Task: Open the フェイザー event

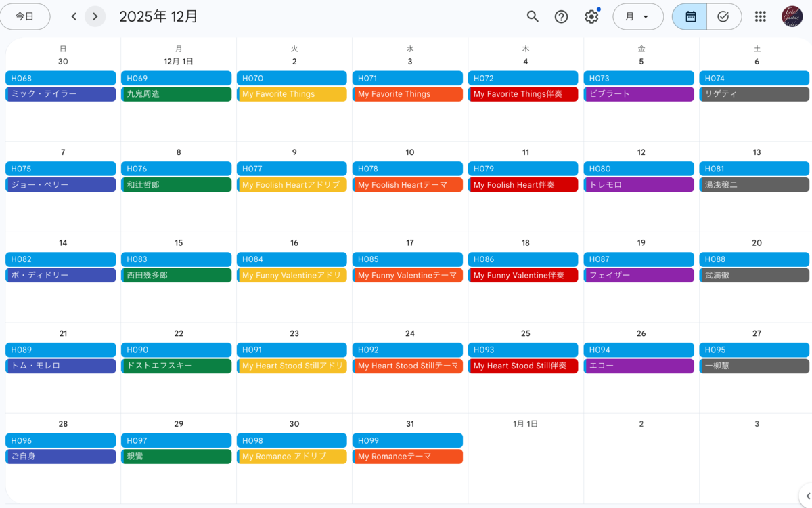Action: pos(639,275)
